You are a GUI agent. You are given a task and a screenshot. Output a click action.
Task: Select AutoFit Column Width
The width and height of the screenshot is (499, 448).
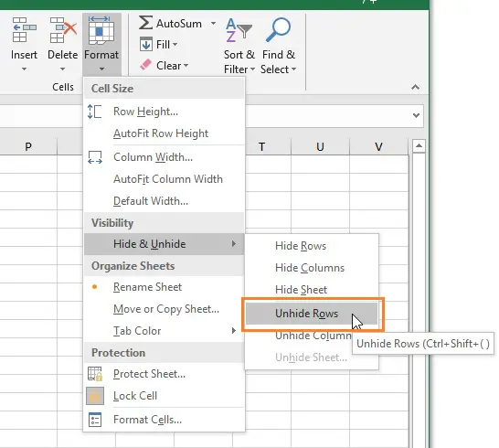pyautogui.click(x=164, y=179)
